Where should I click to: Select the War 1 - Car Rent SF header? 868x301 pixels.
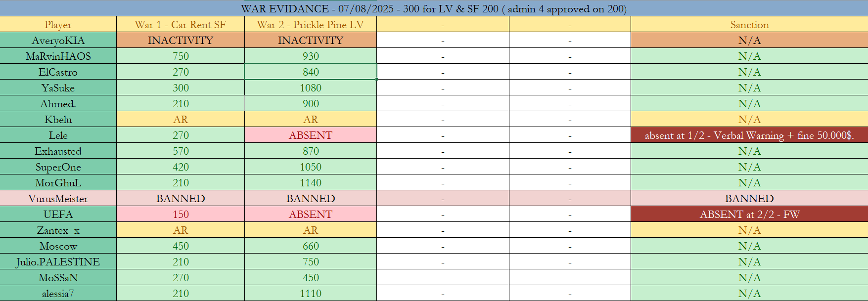coord(181,25)
